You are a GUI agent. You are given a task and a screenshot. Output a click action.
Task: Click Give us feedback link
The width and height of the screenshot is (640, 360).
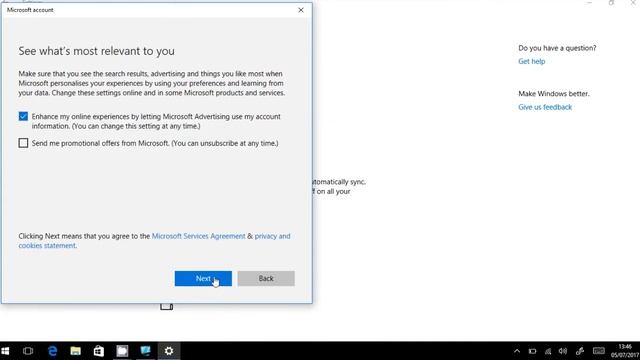click(x=545, y=107)
